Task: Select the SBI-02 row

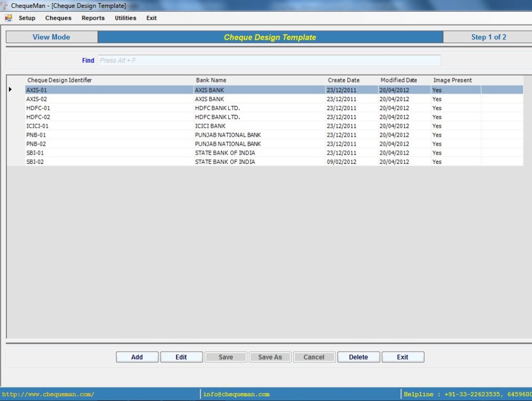Action: pos(274,162)
